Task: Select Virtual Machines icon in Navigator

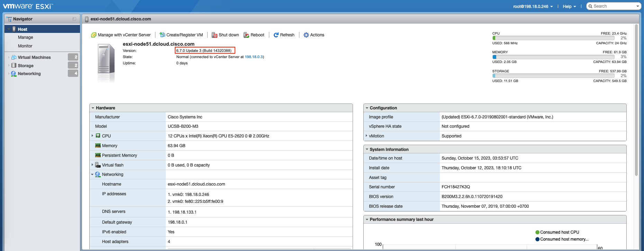Action: [x=14, y=57]
